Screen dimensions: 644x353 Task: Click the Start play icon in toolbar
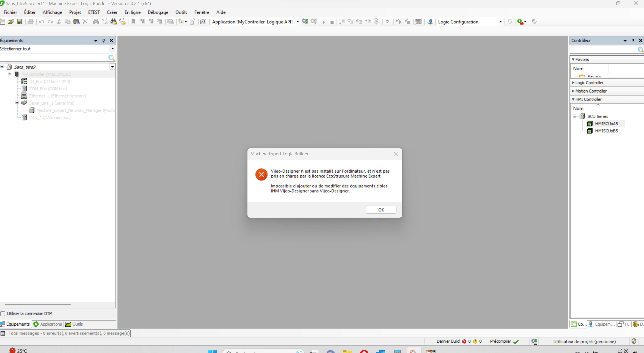point(324,22)
